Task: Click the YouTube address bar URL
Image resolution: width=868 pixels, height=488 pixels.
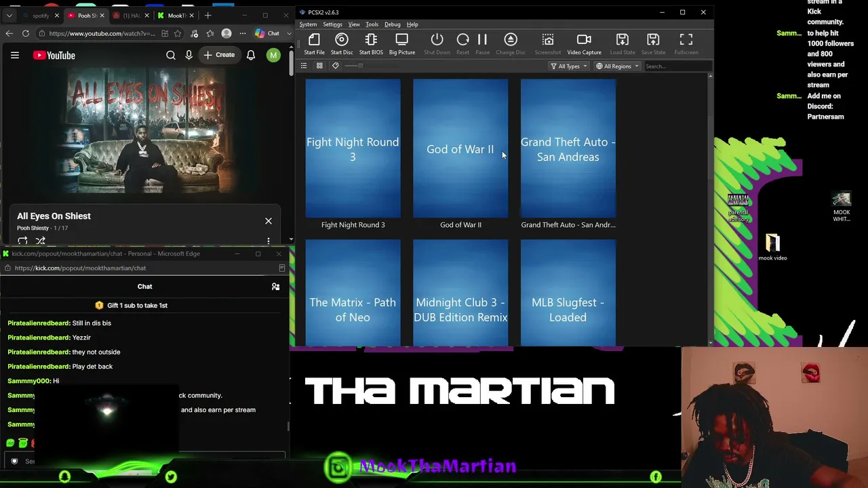Action: point(102,33)
